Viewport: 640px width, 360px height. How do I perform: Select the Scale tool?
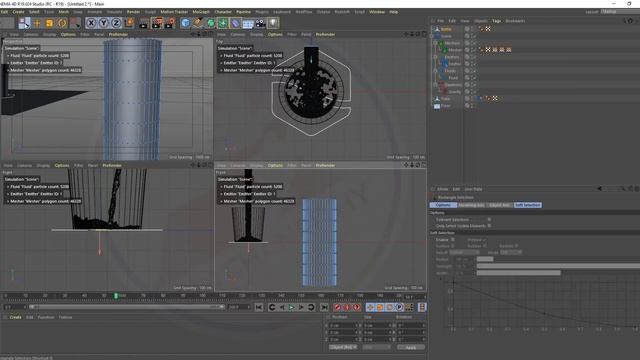49,23
